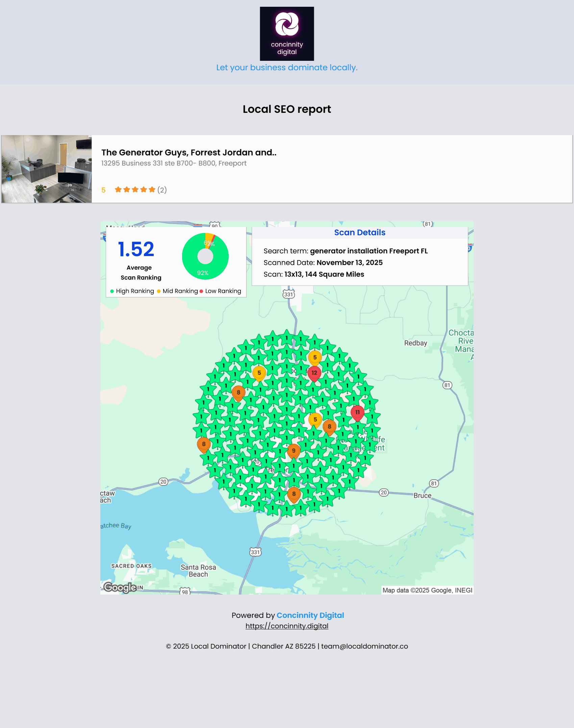Viewport: 574px width, 728px height.
Task: Open the Google logo on the map
Action: (x=120, y=587)
